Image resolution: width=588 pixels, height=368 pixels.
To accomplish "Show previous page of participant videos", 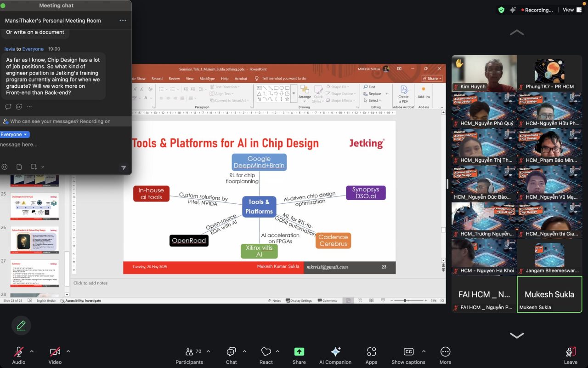I will (x=517, y=33).
